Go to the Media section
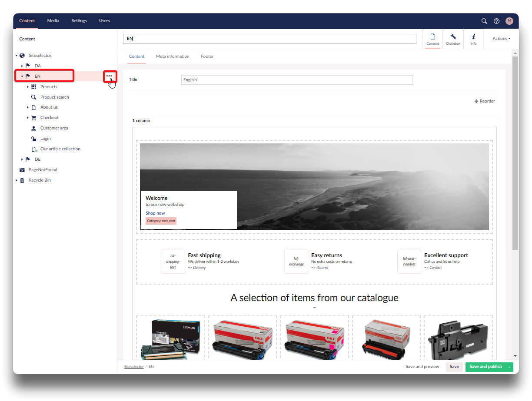The height and width of the screenshot is (401, 532). [x=53, y=21]
